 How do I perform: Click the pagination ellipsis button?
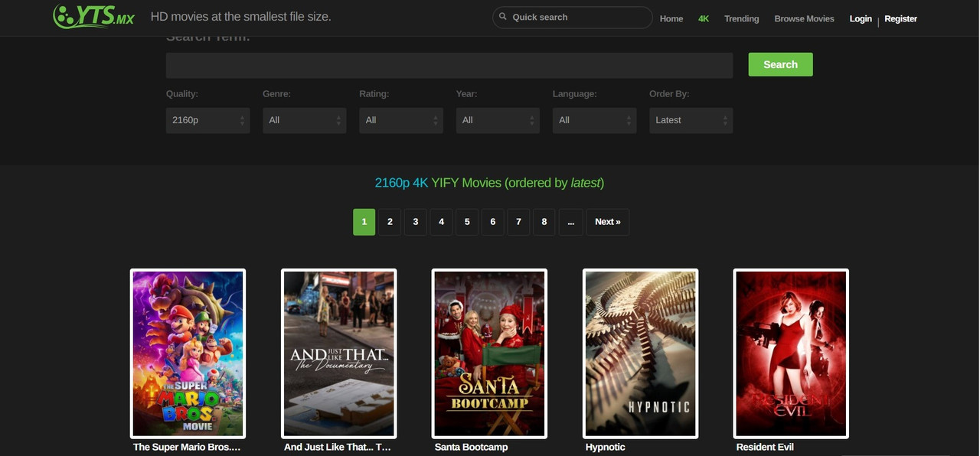571,222
